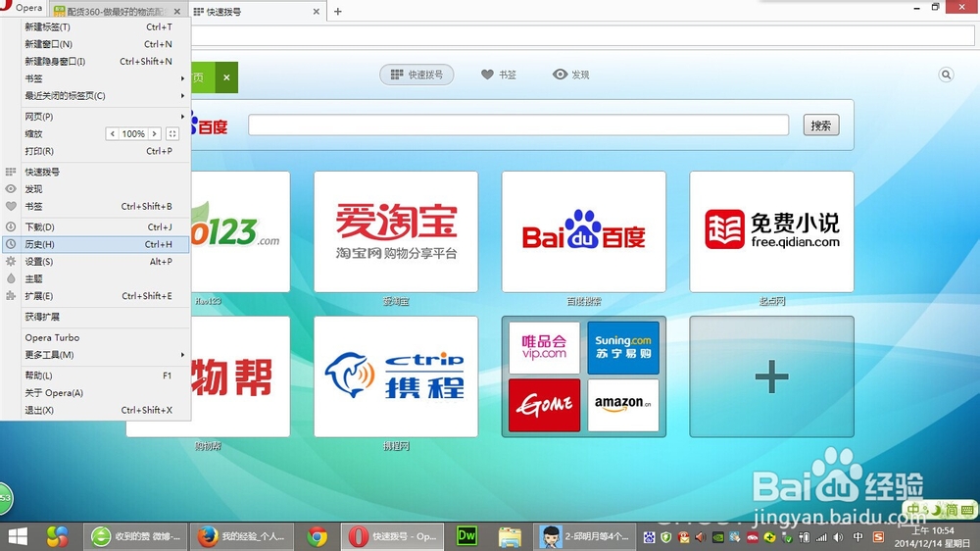Open the 购物帮 speed dial tile
Image resolution: width=980 pixels, height=551 pixels.
pyautogui.click(x=240, y=376)
